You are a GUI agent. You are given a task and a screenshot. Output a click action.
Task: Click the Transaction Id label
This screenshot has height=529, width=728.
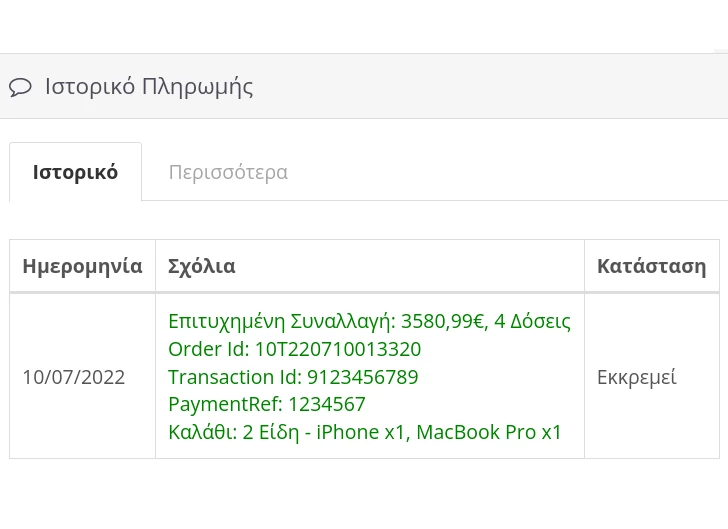tap(234, 377)
